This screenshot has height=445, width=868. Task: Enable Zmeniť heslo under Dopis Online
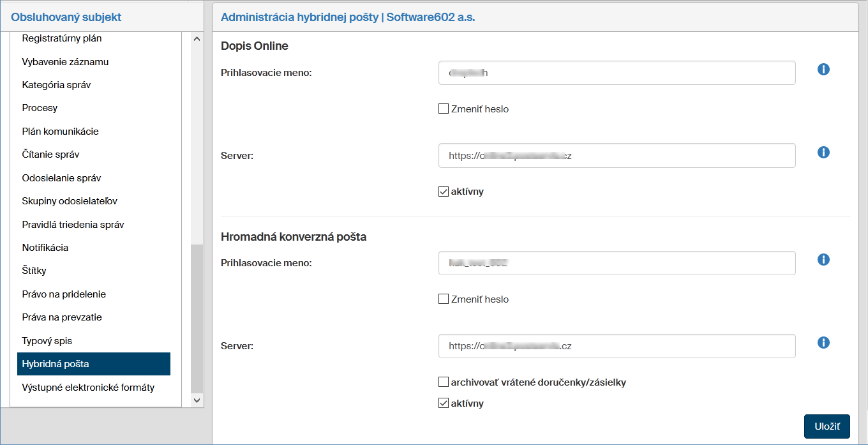[444, 109]
